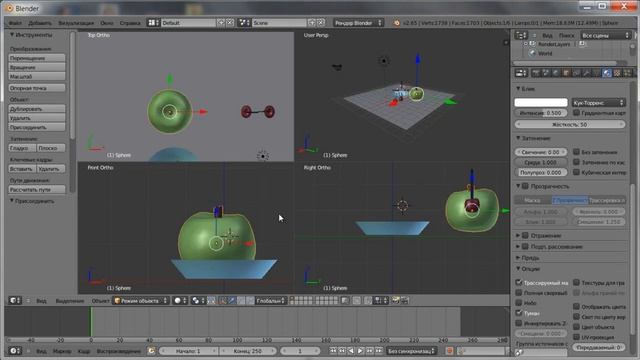The height and width of the screenshot is (360, 640).
Task: Open the Окно menu
Action: 107,23
